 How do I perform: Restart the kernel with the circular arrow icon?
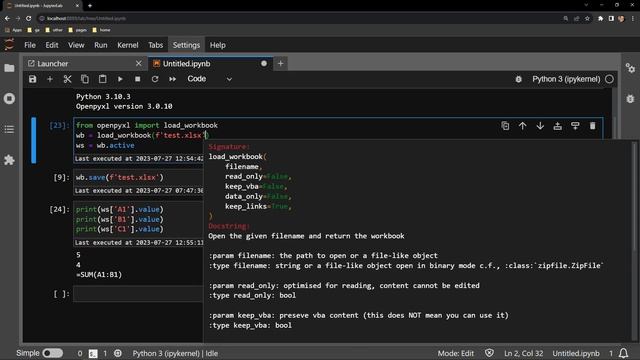[x=155, y=79]
